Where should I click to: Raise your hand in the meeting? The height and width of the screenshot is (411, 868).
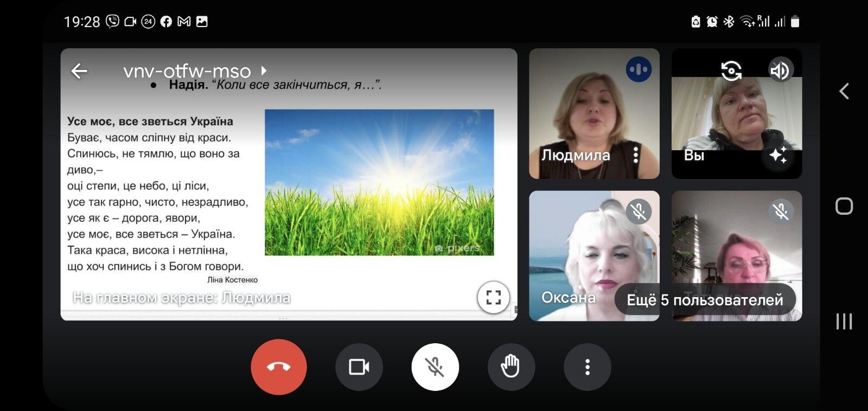(511, 367)
